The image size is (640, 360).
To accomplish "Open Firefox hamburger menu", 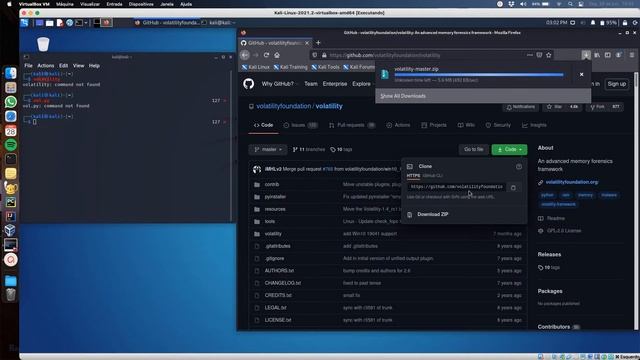I will (x=631, y=55).
